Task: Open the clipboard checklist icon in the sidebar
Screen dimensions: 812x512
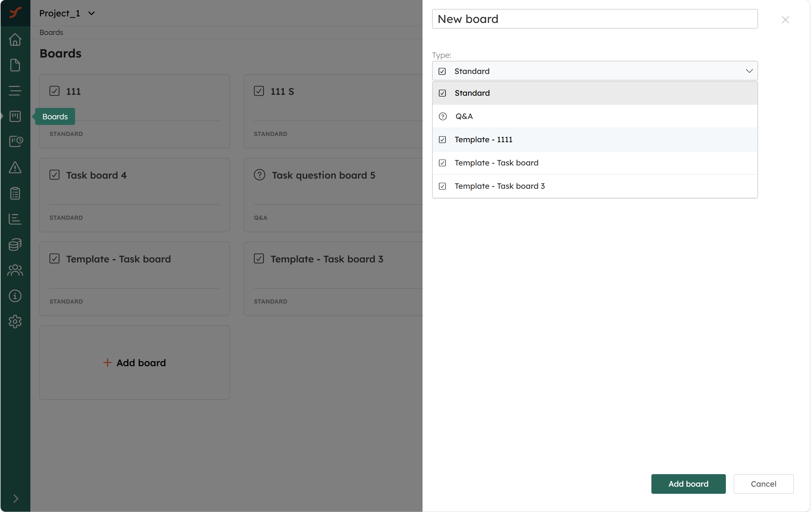Action: coord(15,194)
